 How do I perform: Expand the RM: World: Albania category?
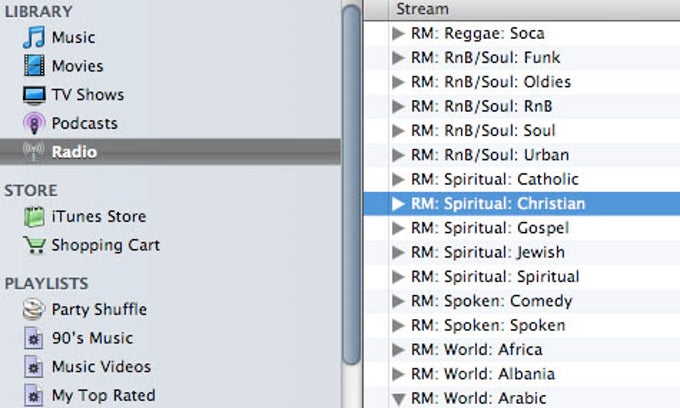coord(398,374)
